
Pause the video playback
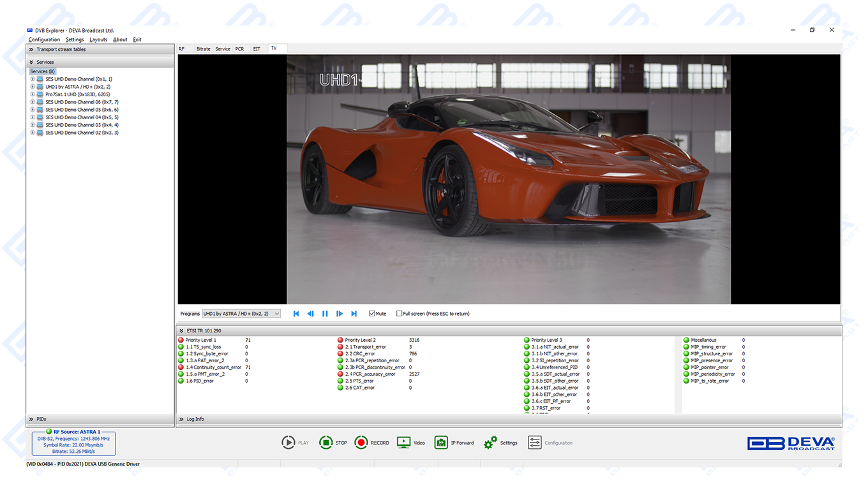pos(325,314)
